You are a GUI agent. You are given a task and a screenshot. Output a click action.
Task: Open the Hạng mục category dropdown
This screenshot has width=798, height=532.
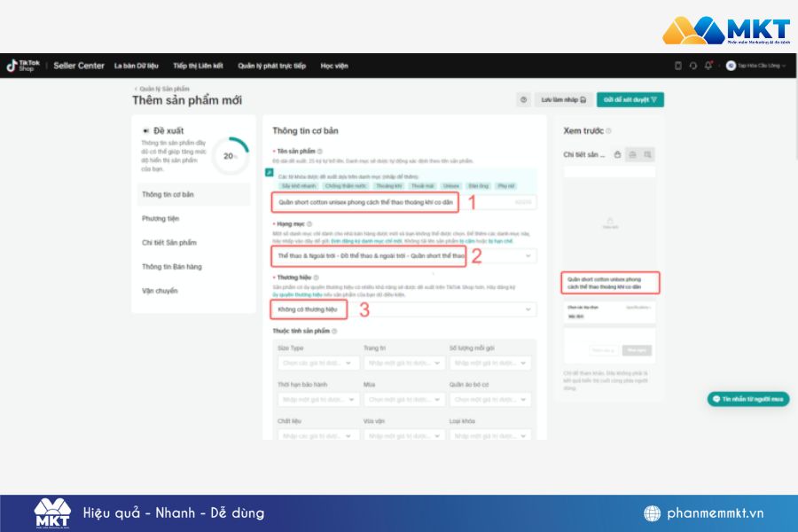[404, 255]
